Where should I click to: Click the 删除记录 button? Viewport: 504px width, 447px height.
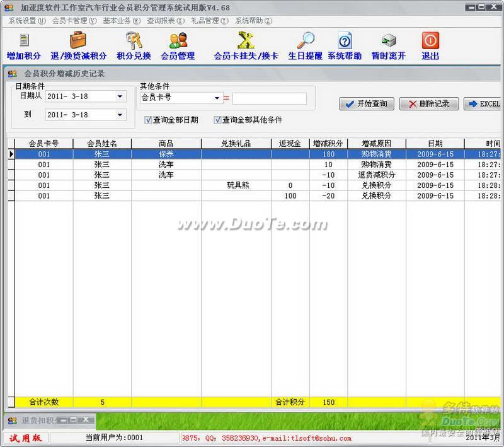point(428,104)
